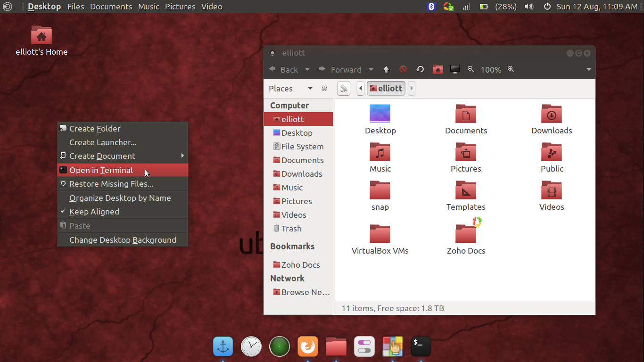Open Pictures in the sidebar

pyautogui.click(x=298, y=201)
